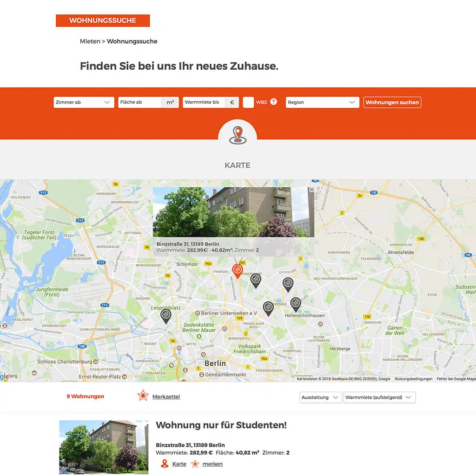Open Nutzungsbedingungen link on the map
Image resolution: width=476 pixels, height=476 pixels.
[413, 379]
